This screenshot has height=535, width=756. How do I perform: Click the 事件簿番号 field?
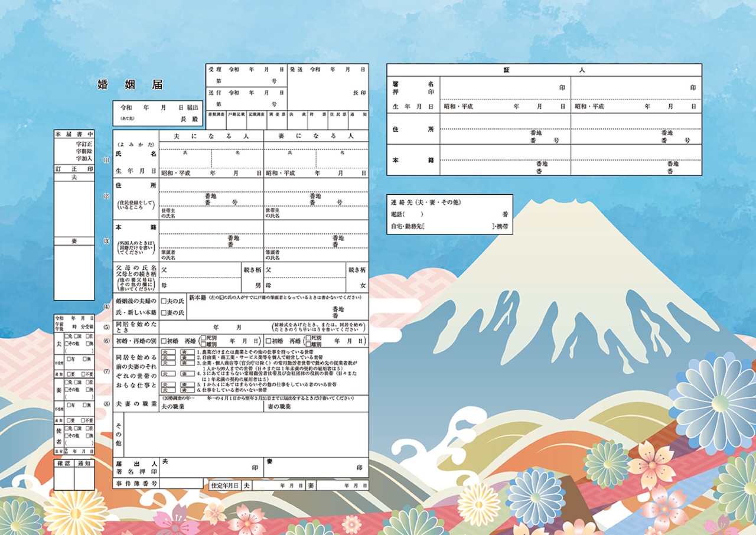(x=181, y=484)
